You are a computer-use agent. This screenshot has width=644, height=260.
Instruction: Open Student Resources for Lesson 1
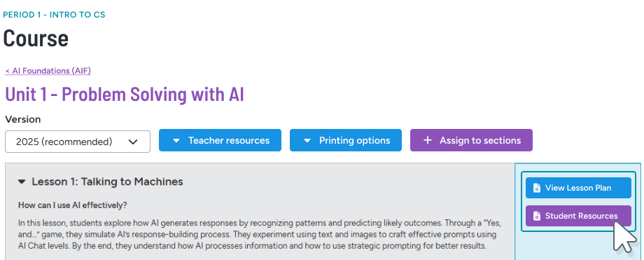point(578,216)
